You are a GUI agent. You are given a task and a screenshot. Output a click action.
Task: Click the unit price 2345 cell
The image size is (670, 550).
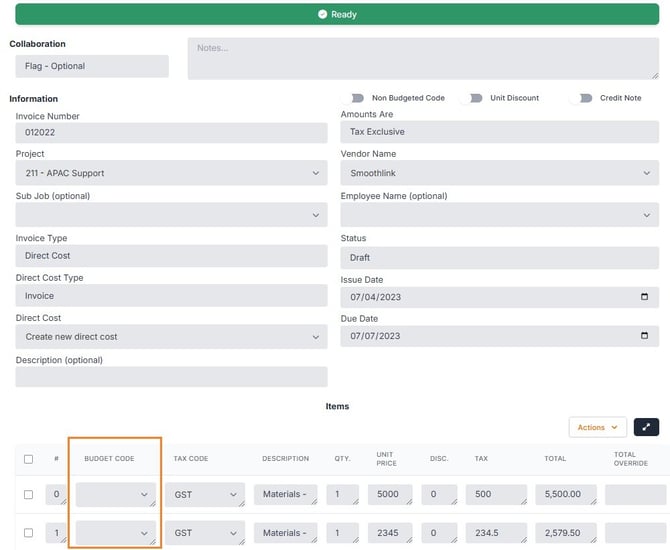tap(390, 533)
